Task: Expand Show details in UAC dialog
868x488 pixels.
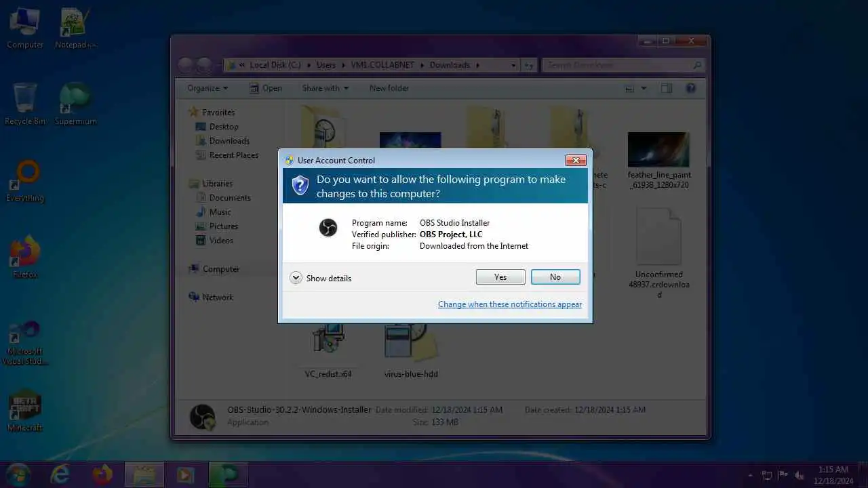Action: 321,278
